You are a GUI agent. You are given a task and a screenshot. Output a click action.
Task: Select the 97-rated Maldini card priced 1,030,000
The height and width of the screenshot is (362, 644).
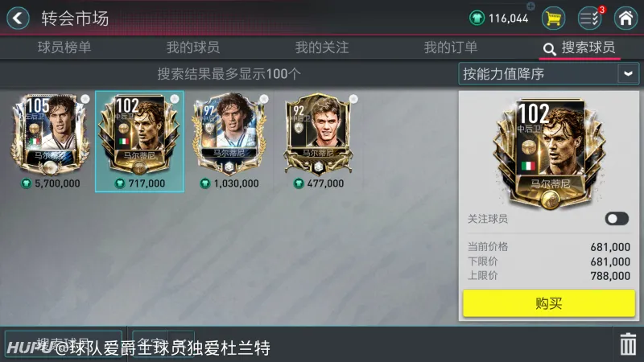point(229,142)
